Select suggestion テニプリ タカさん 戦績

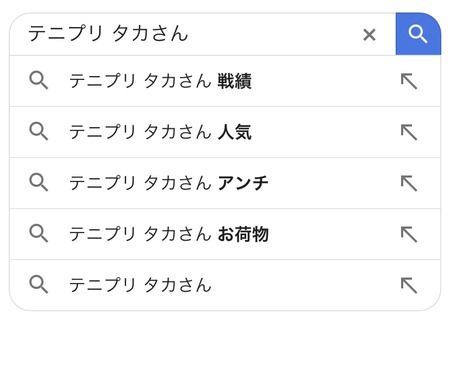coord(225,81)
